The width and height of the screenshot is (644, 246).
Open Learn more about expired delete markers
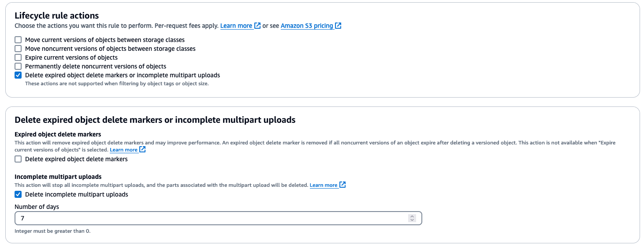pos(123,150)
